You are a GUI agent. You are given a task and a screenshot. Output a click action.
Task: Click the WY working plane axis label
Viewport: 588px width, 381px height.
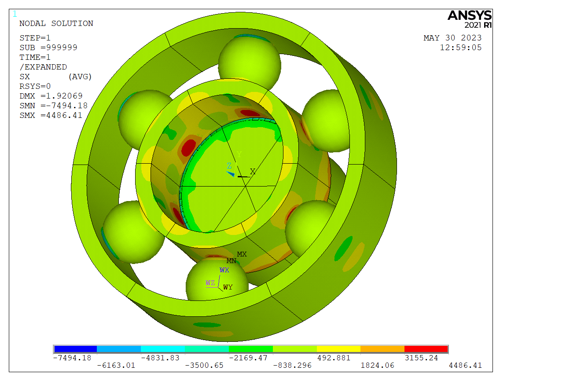click(228, 287)
